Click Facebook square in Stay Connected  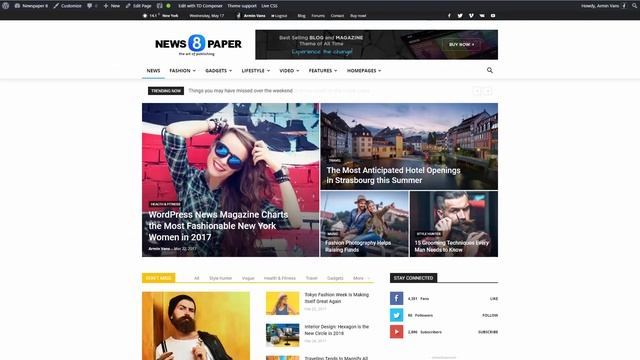(x=396, y=298)
